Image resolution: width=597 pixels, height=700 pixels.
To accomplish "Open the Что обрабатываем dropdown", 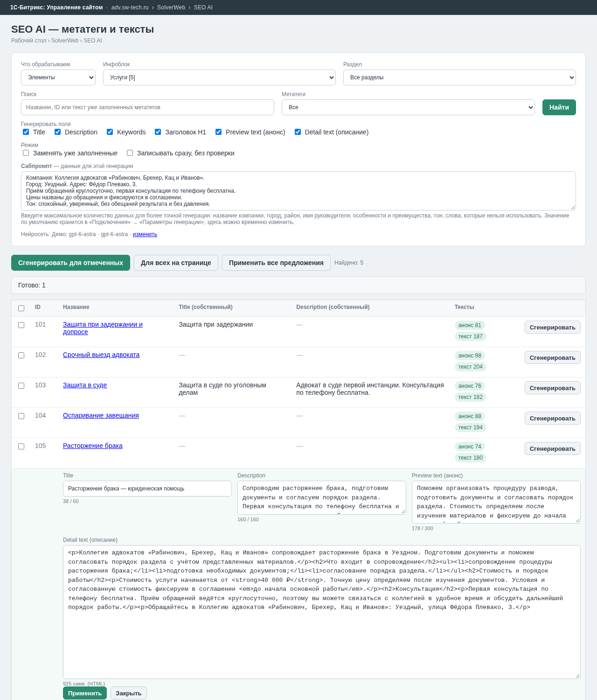I will [x=58, y=77].
